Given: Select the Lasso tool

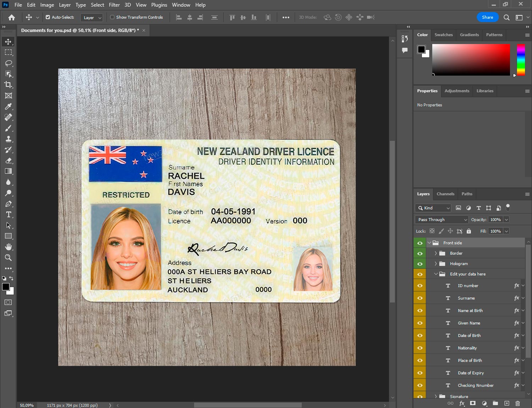Looking at the screenshot, I should click(9, 63).
